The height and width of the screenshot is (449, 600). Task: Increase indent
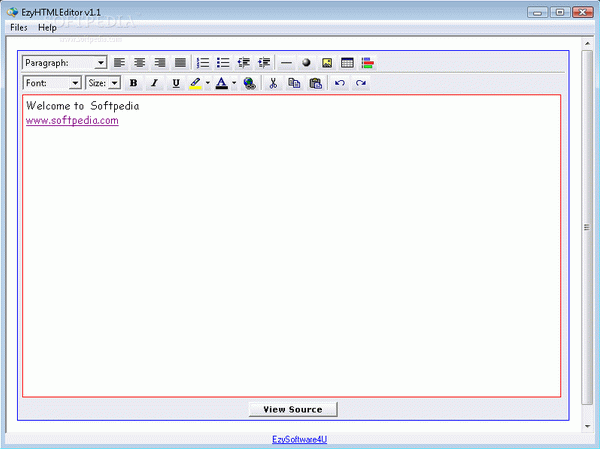point(264,63)
